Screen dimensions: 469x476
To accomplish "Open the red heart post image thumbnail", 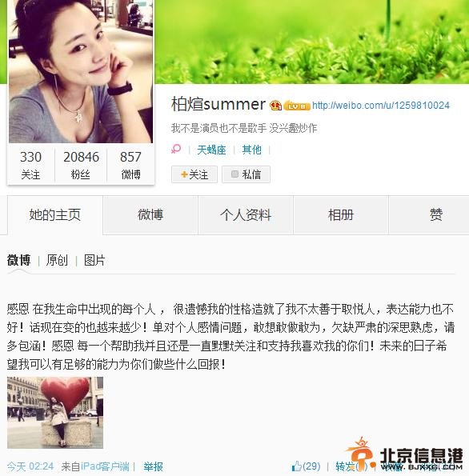I will (55, 413).
